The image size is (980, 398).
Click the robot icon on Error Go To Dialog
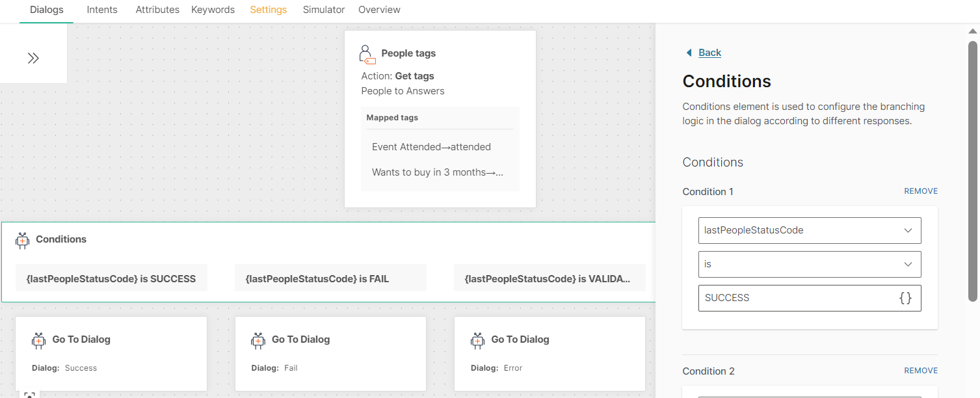[478, 340]
